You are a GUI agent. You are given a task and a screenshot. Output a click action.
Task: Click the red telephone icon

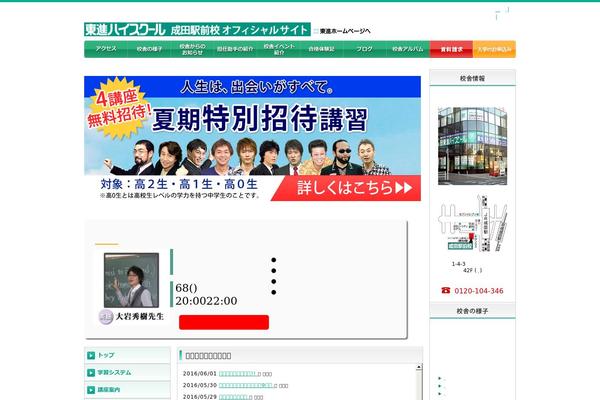(x=446, y=291)
